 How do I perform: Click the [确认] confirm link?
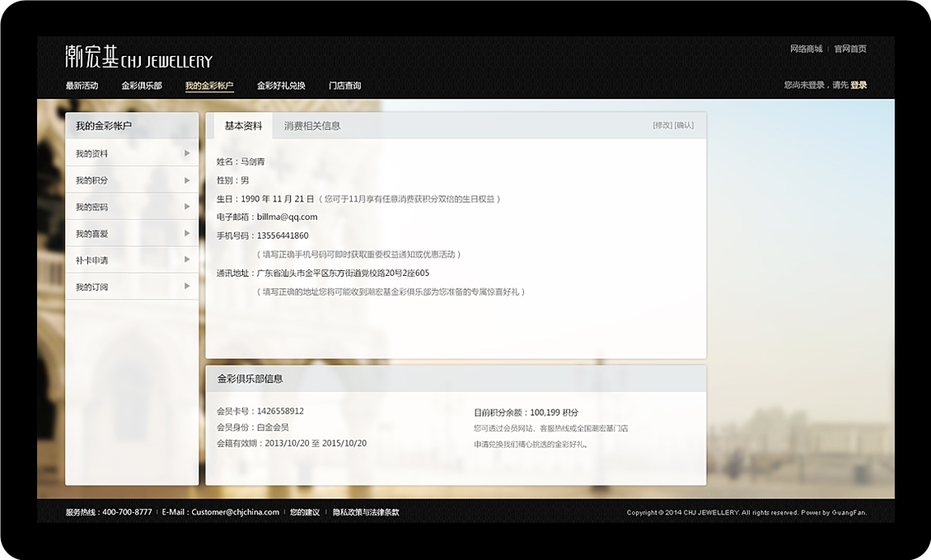(684, 125)
